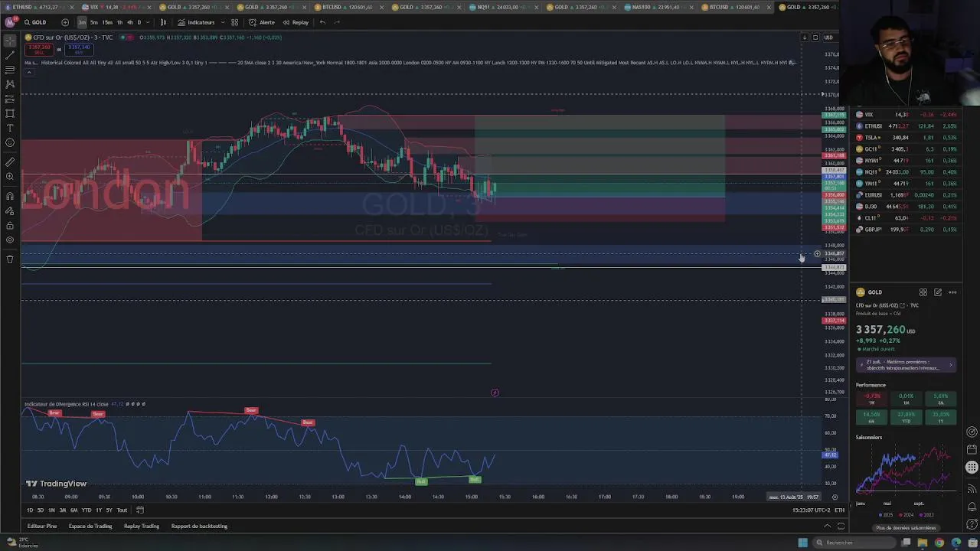
Task: Select EURUSD in the watchlist
Action: (906, 195)
